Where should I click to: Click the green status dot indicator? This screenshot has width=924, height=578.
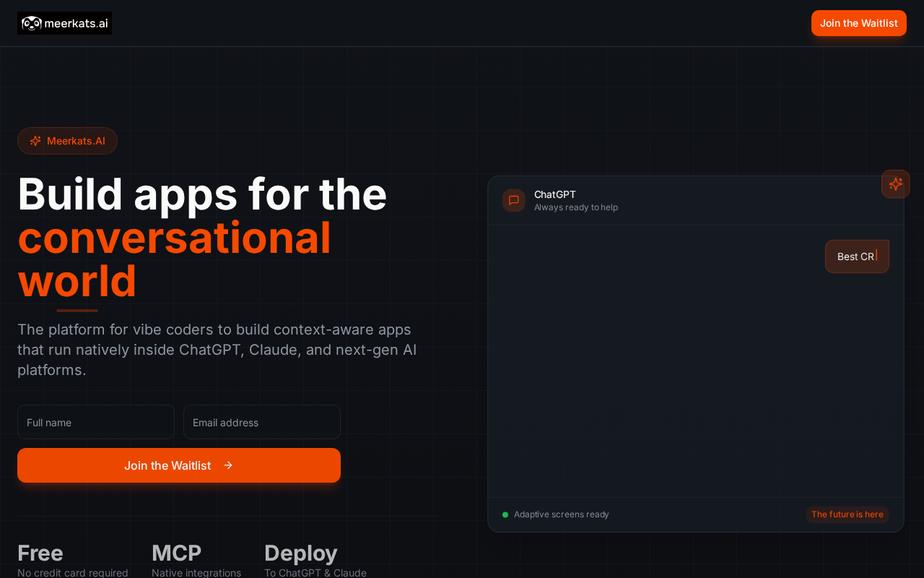(505, 514)
